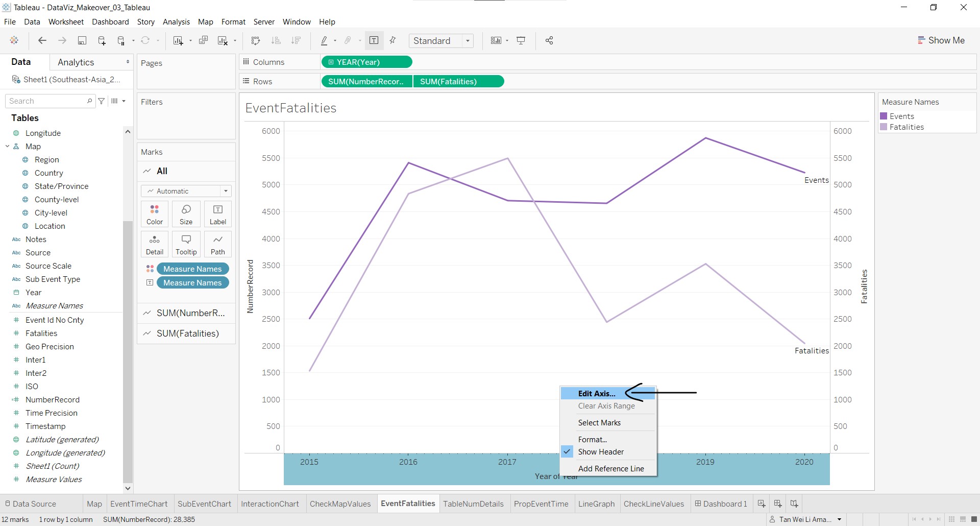This screenshot has width=980, height=526.
Task: Open the Color card in Marks
Action: 155,214
